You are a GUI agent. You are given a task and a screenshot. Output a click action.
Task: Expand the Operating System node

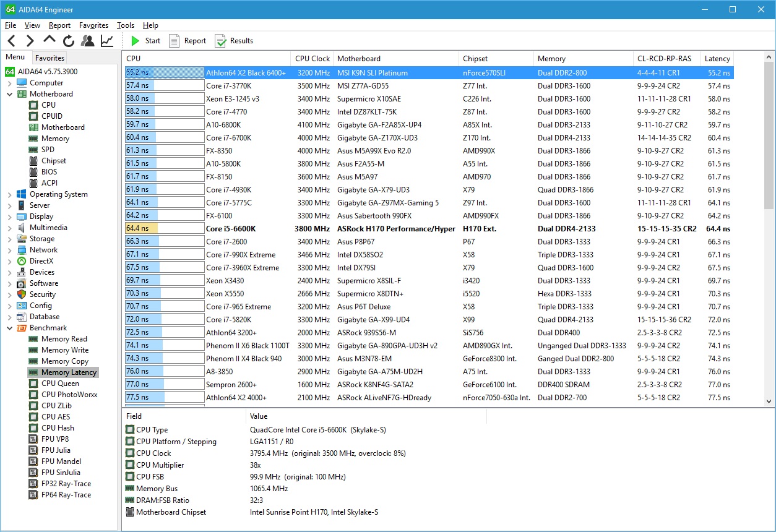[9, 194]
